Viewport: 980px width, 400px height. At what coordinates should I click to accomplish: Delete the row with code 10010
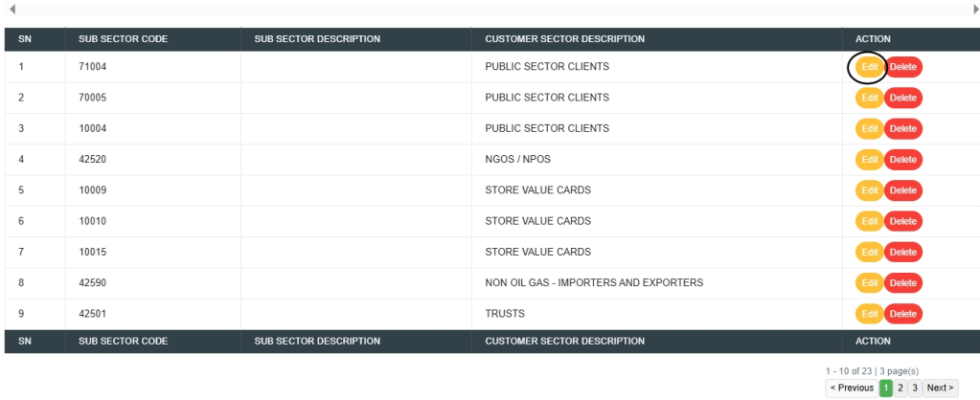(x=903, y=221)
